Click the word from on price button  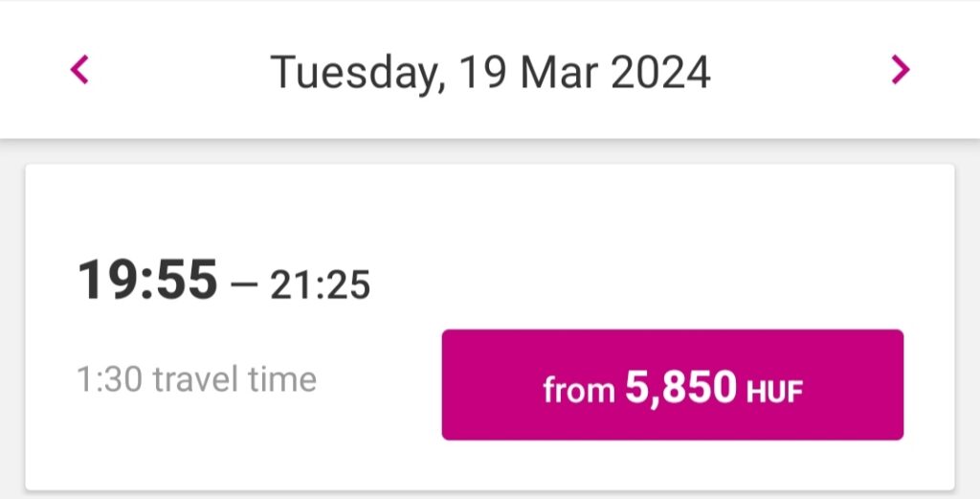click(x=579, y=390)
